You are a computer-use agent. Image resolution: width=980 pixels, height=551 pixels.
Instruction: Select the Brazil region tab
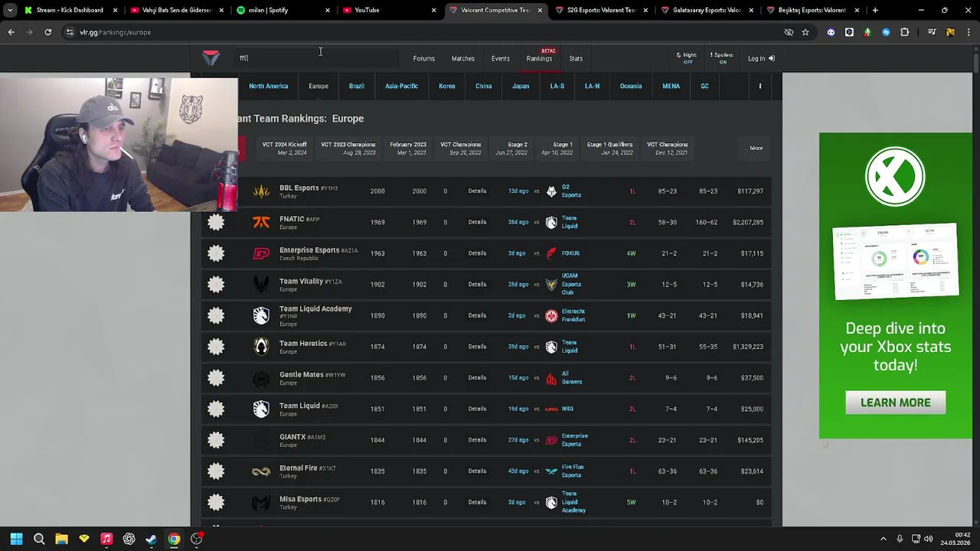(x=357, y=86)
